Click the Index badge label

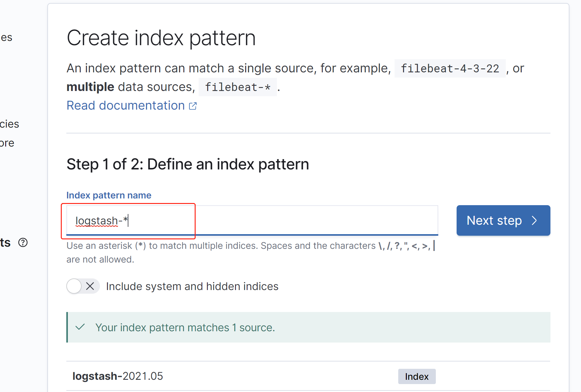click(x=417, y=376)
